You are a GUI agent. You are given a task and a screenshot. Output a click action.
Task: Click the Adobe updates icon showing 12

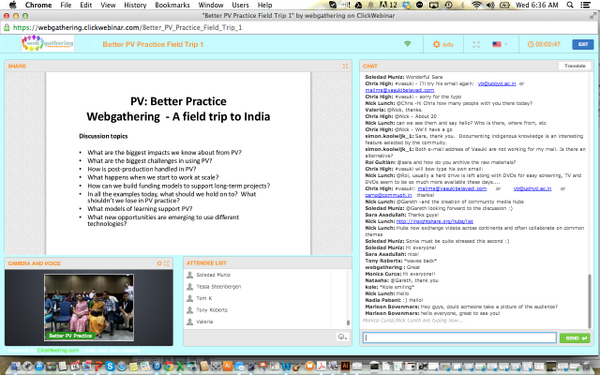point(389,5)
